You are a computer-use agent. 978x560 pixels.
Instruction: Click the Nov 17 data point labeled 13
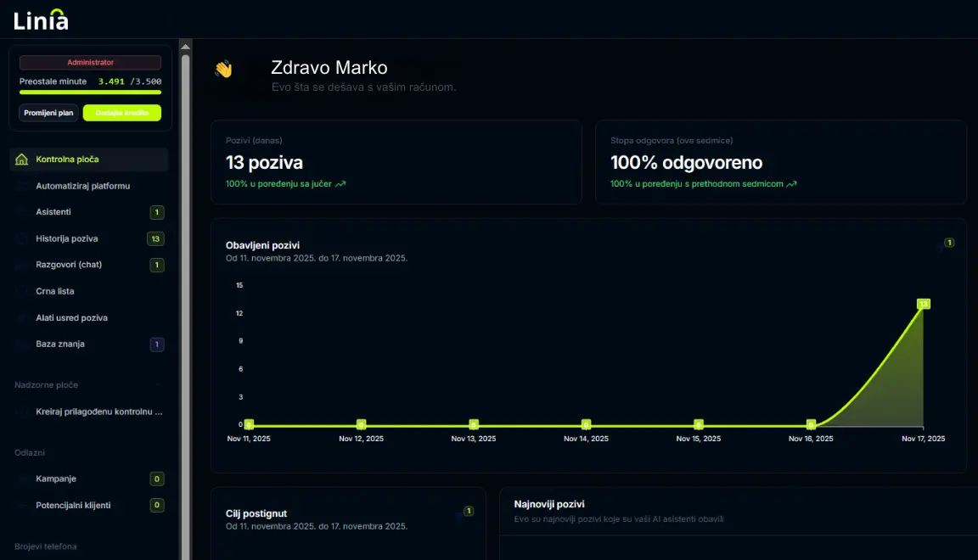click(923, 304)
